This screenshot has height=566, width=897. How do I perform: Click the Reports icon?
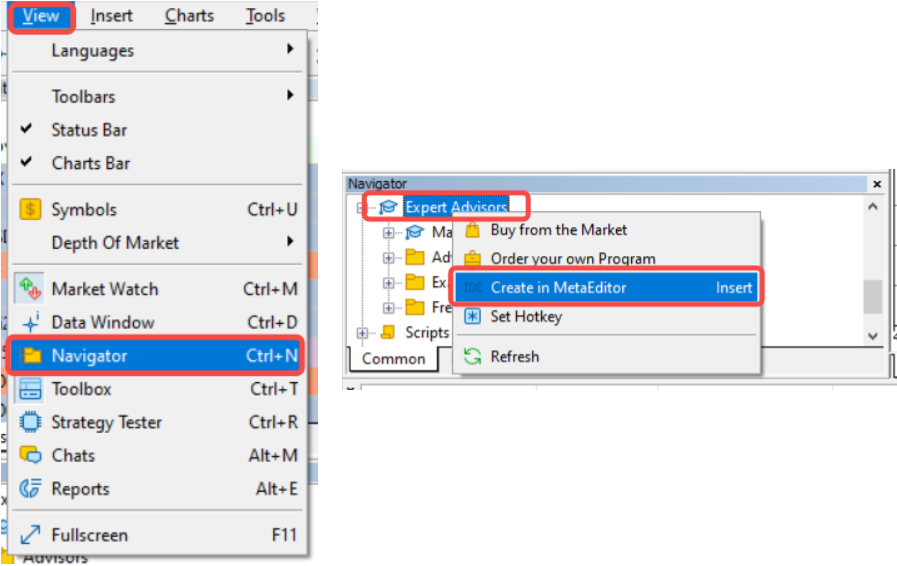coord(31,489)
